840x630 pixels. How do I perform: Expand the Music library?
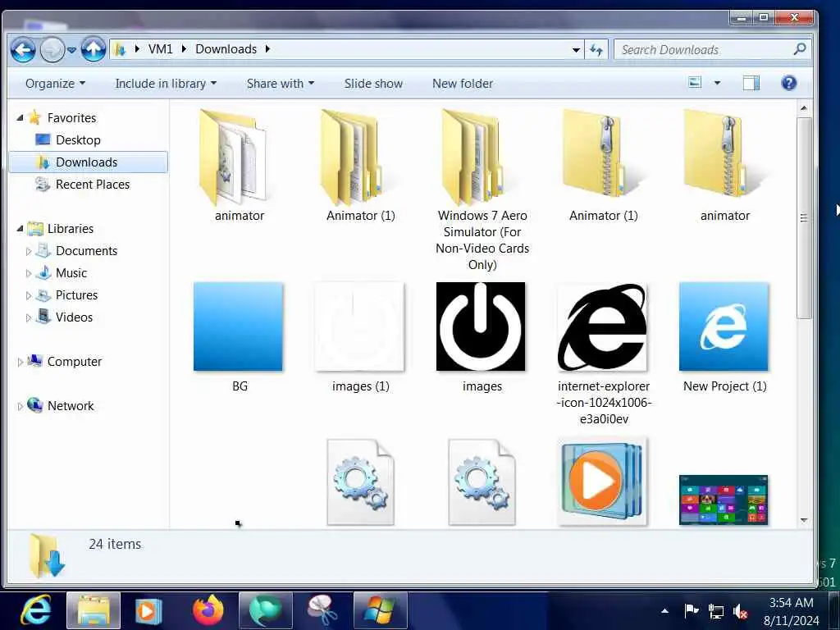pyautogui.click(x=29, y=273)
